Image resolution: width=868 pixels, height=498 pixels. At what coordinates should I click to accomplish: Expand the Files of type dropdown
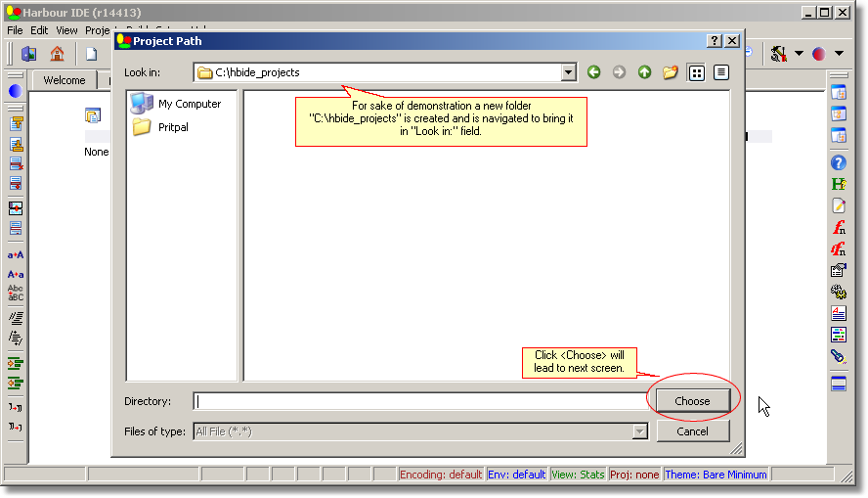coord(640,431)
